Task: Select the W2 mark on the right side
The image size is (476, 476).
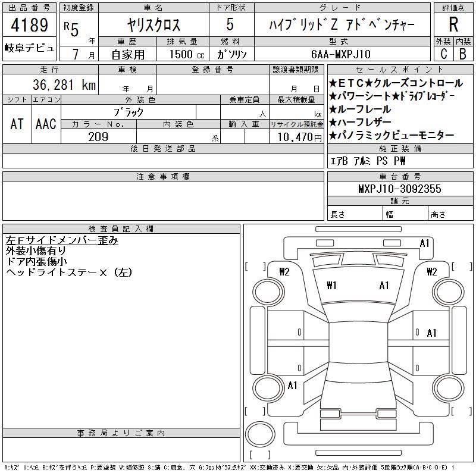Action: click(432, 272)
